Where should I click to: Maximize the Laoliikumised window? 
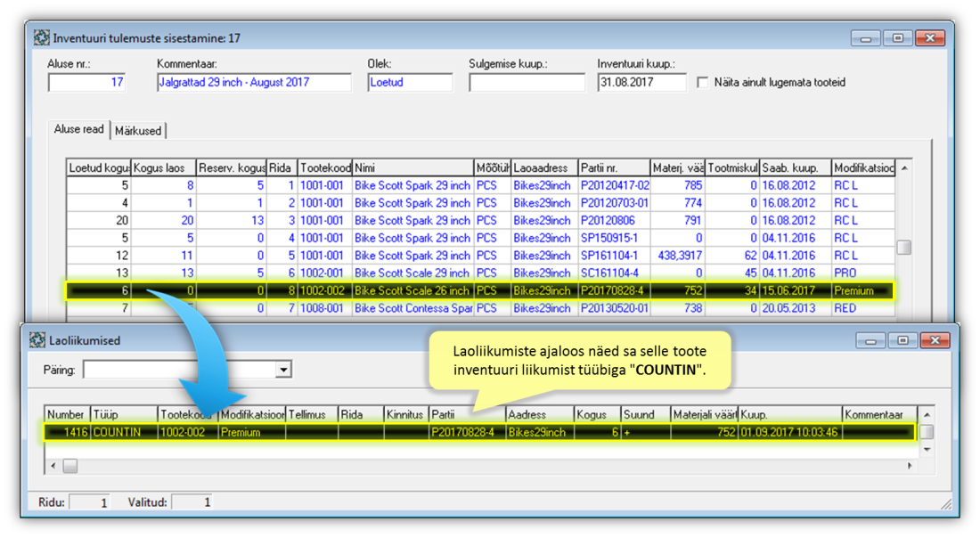pos(902,340)
